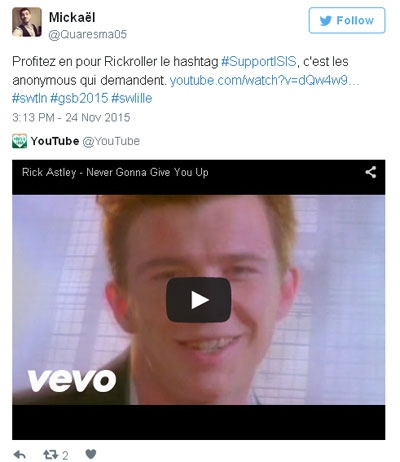Like the tweet with heart icon
The height and width of the screenshot is (462, 400).
91,454
